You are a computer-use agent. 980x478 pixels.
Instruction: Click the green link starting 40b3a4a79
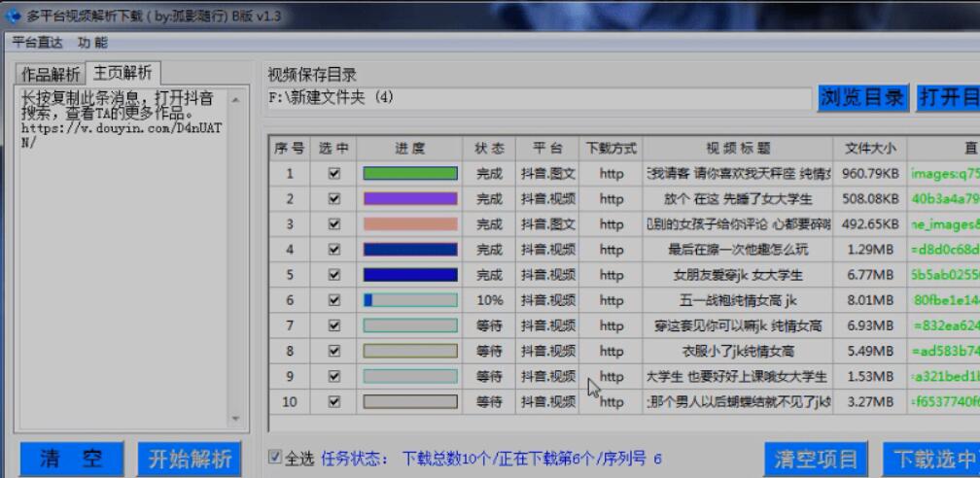click(x=946, y=199)
